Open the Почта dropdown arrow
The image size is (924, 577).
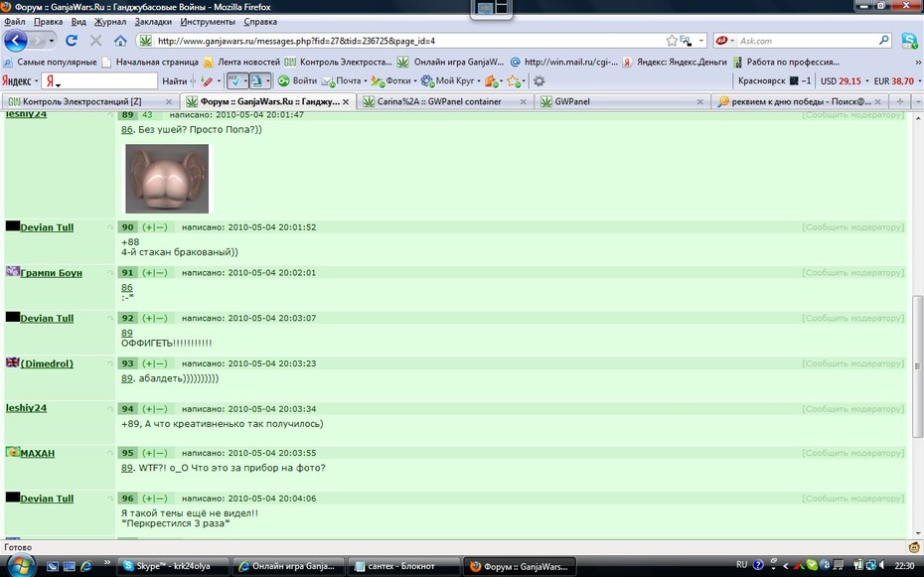click(x=366, y=80)
